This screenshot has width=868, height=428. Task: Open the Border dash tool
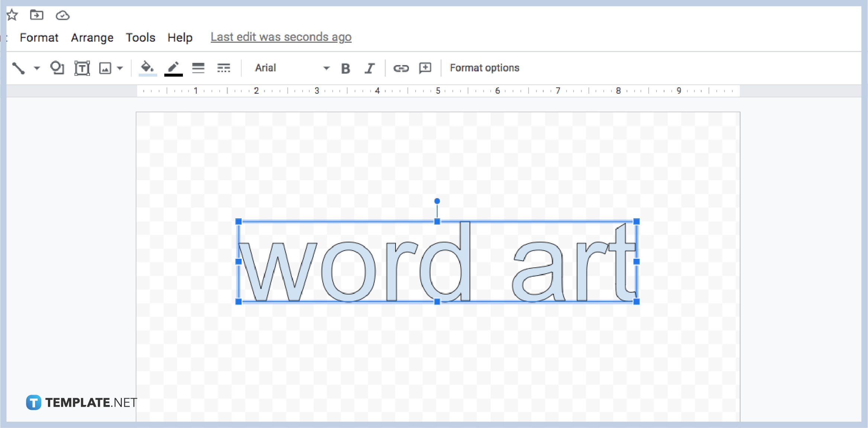click(224, 68)
